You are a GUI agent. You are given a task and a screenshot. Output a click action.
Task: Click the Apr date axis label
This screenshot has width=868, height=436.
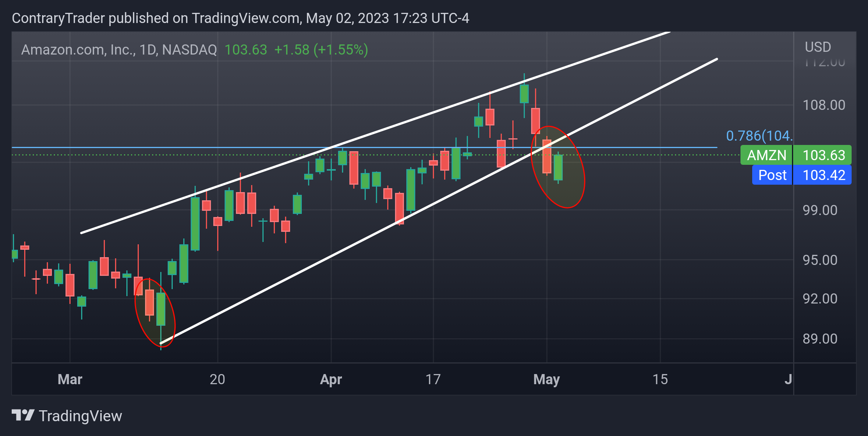coord(331,379)
